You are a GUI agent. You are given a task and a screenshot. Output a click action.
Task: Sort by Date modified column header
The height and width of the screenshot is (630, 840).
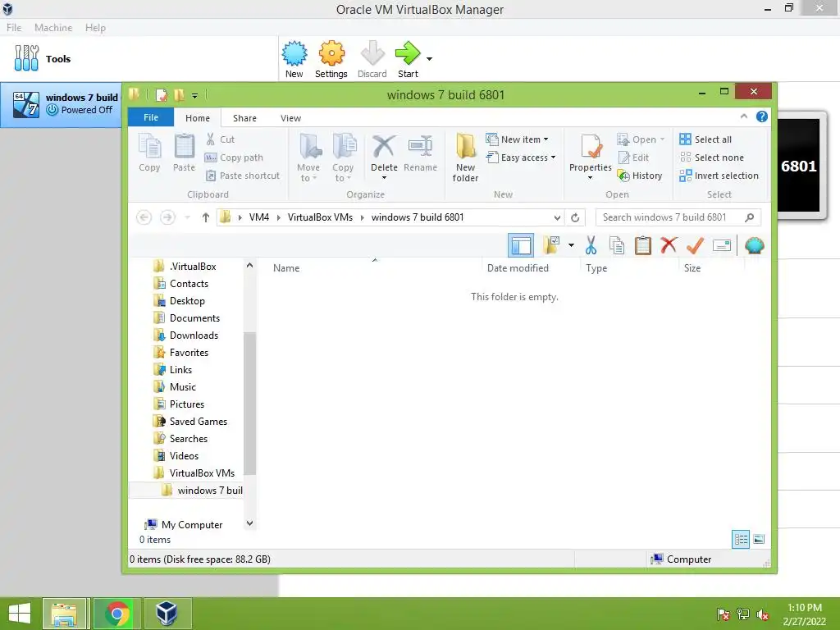(x=518, y=268)
